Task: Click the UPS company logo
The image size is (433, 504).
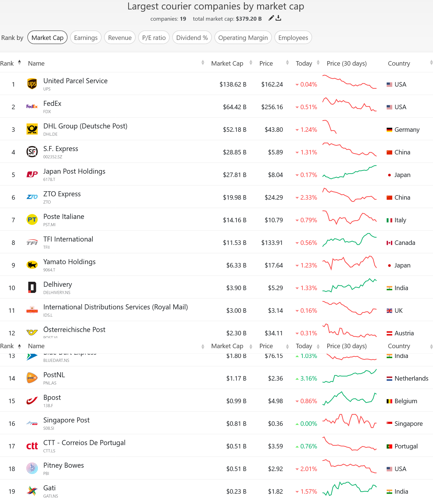Action: coord(32,84)
